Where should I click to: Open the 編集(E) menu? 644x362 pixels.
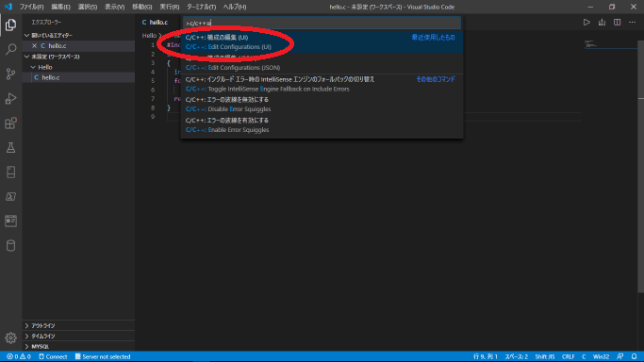pos(60,7)
